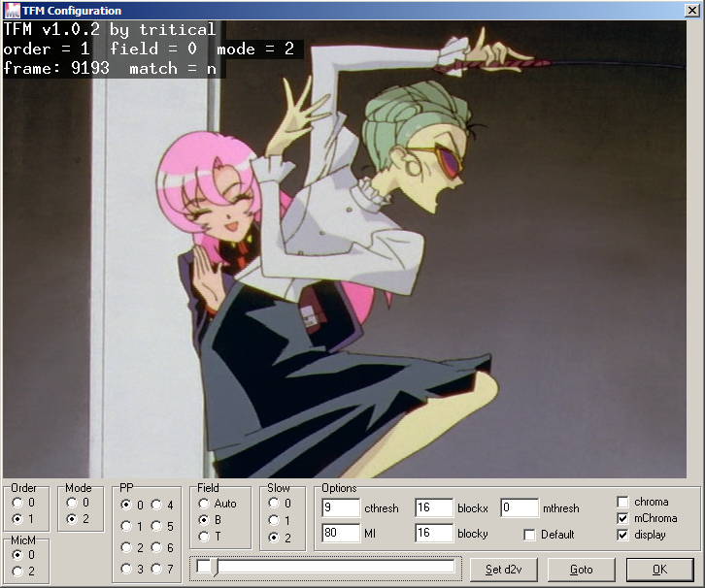Viewport: 705px width, 588px height.
Task: Set PP to 3
Action: coord(126,569)
